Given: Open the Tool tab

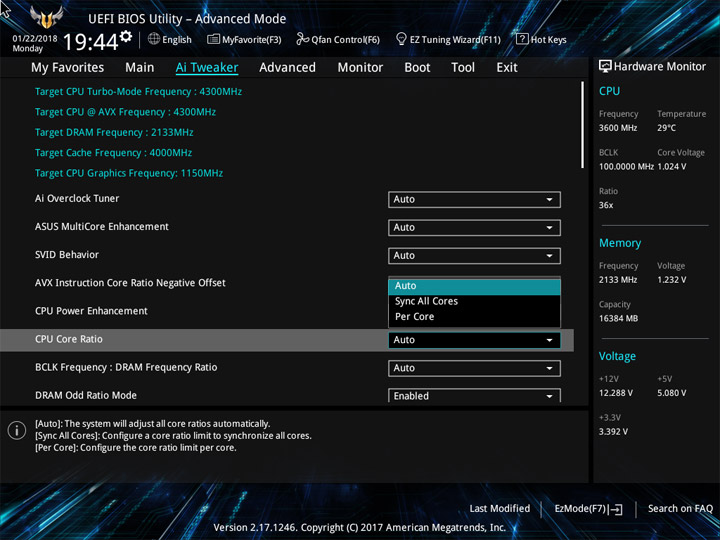Looking at the screenshot, I should (x=463, y=68).
